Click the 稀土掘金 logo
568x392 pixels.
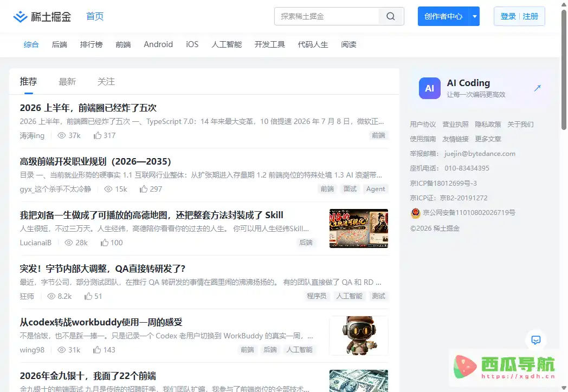tap(42, 17)
